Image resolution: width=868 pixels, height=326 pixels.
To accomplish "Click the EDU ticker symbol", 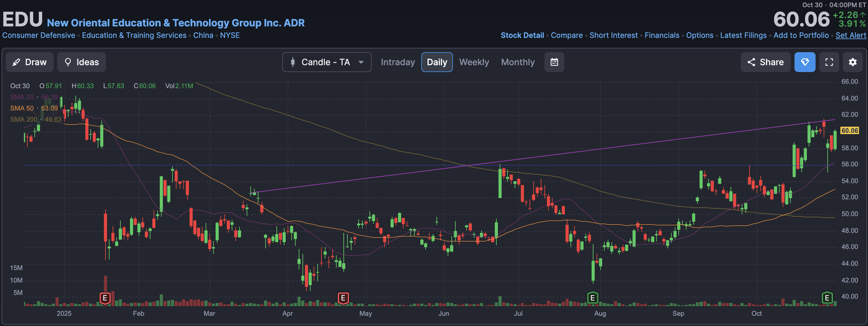I will click(x=23, y=19).
